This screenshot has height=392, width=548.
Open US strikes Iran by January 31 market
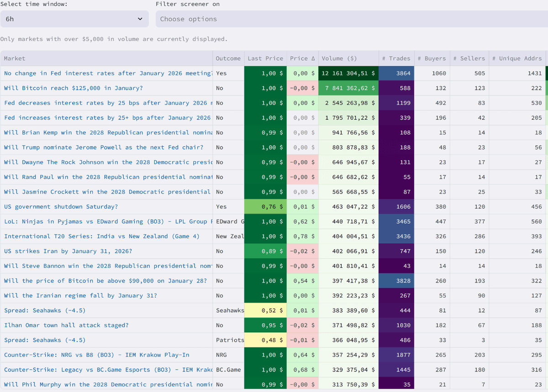pyautogui.click(x=68, y=251)
